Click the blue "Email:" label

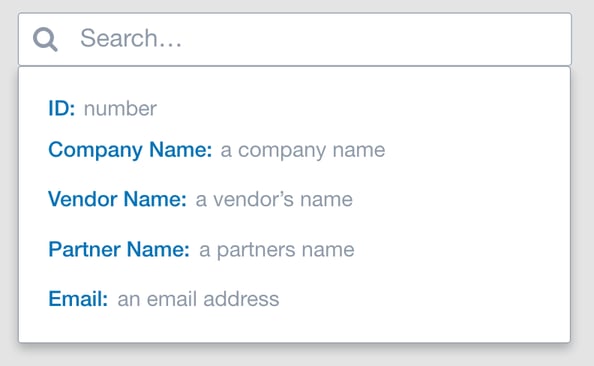78,299
